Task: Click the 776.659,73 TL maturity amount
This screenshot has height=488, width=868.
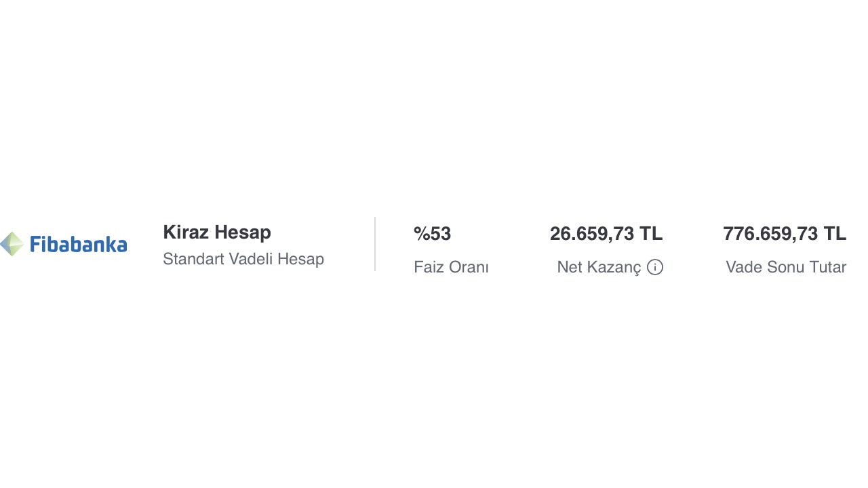Action: coord(785,234)
